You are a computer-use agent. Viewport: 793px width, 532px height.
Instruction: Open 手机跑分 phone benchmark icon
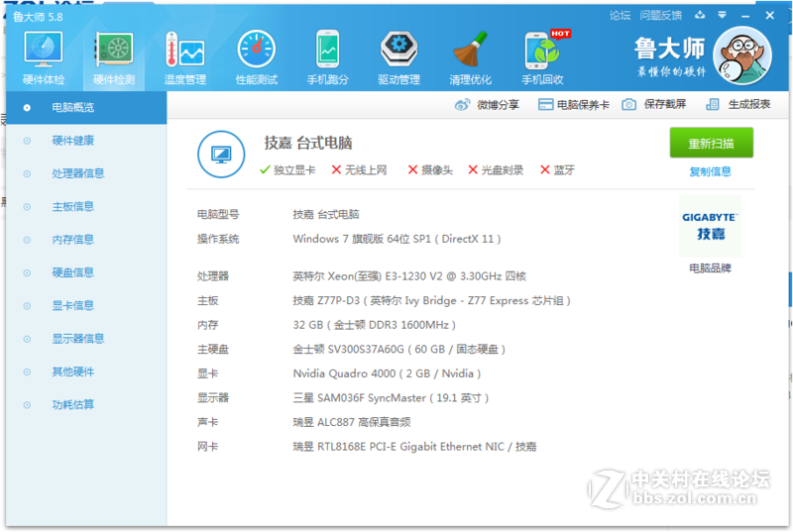pos(328,57)
